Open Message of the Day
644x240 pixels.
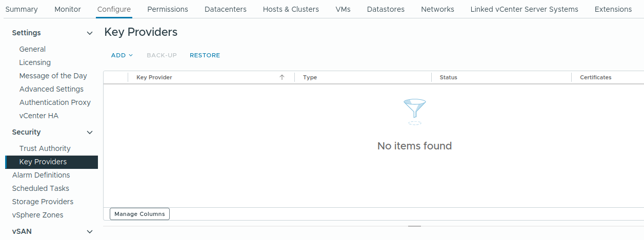click(x=53, y=76)
